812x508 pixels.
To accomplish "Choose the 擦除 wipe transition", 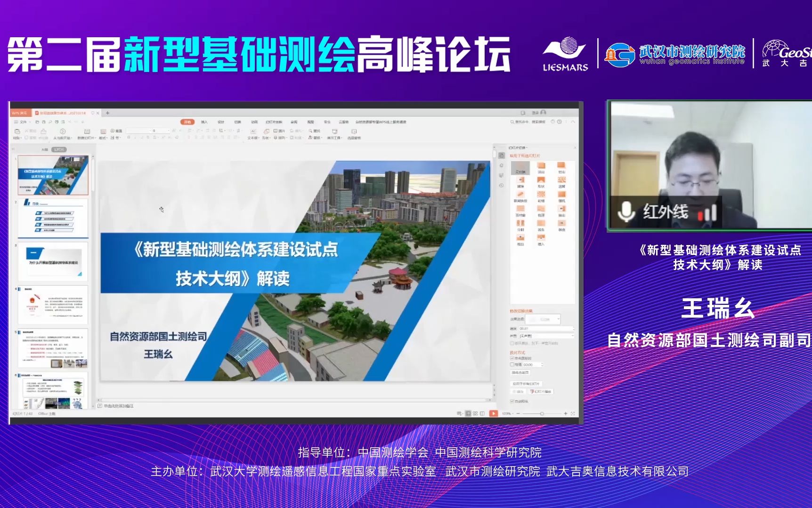I will pos(520,182).
